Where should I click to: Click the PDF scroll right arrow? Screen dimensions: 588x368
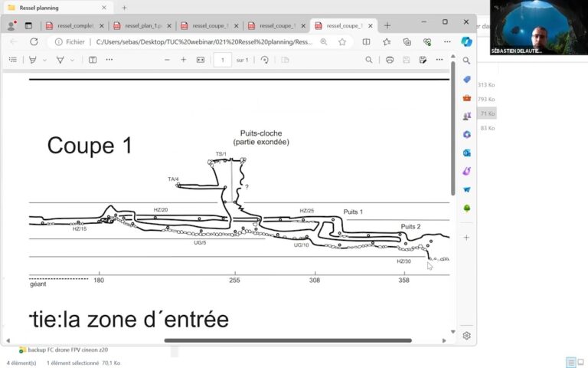pos(444,340)
